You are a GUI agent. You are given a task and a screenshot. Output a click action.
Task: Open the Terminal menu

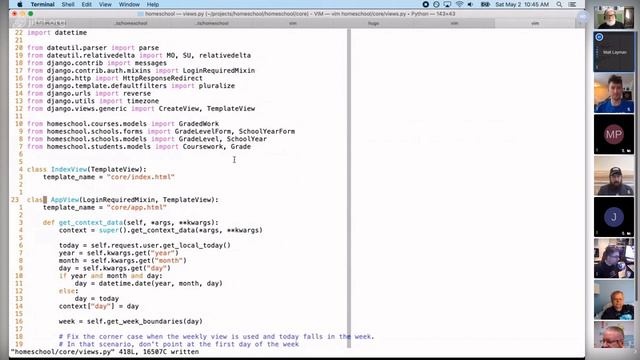coord(42,4)
